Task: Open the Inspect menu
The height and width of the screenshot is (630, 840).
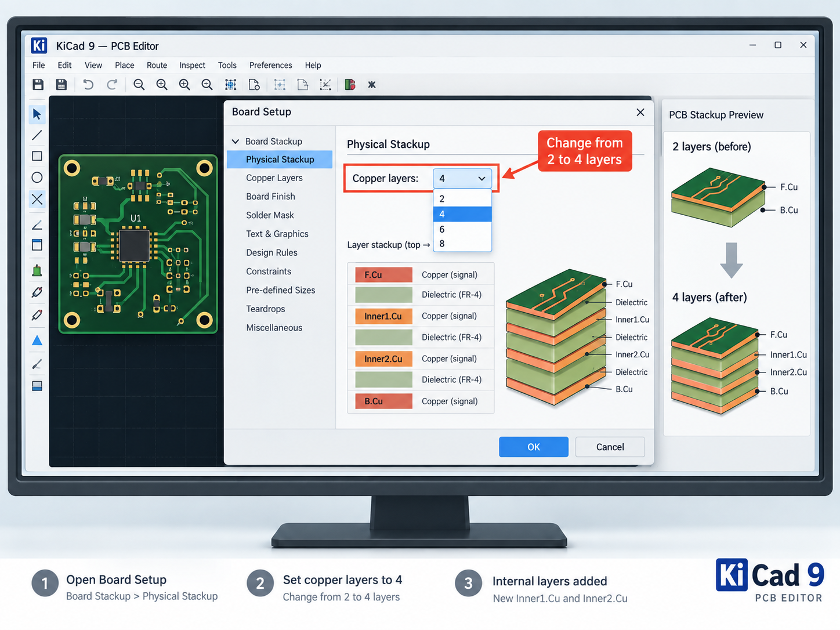Action: 192,65
